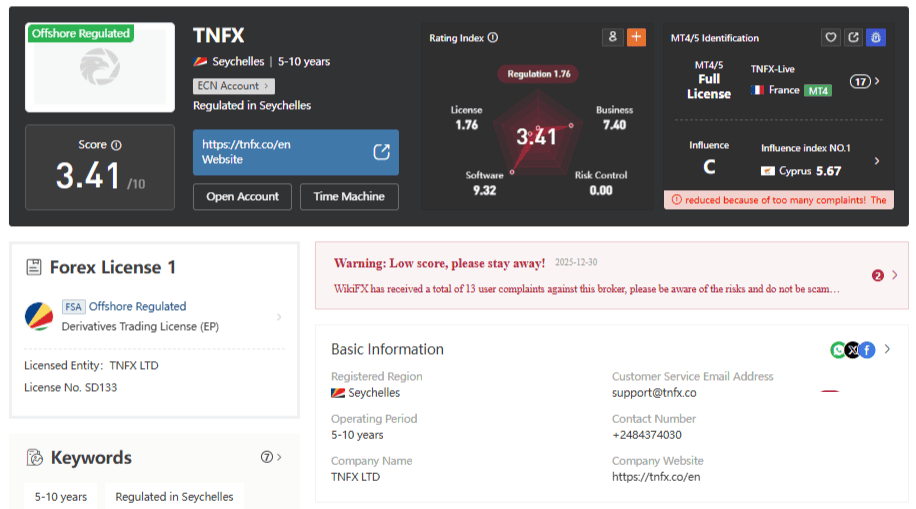Viewport: 916px width, 509px height.
Task: Expand the low score warning chevron
Action: tap(894, 275)
